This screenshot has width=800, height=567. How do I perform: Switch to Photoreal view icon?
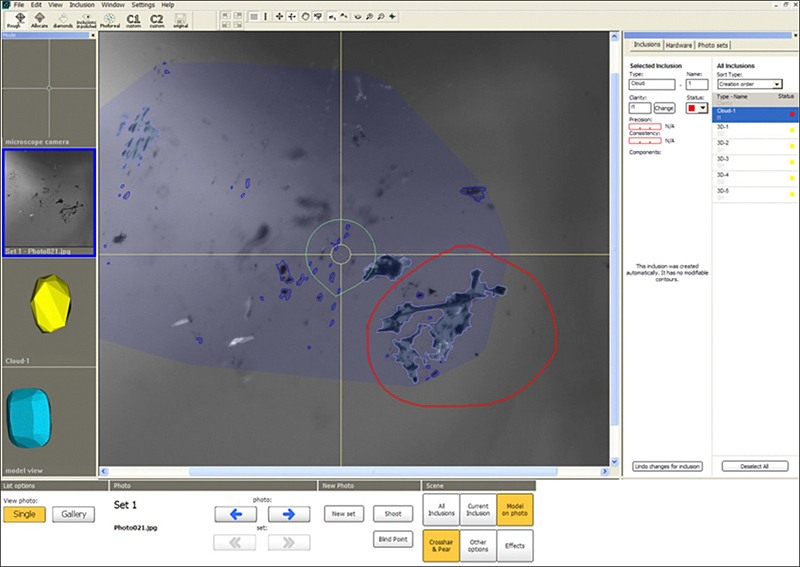[107, 20]
